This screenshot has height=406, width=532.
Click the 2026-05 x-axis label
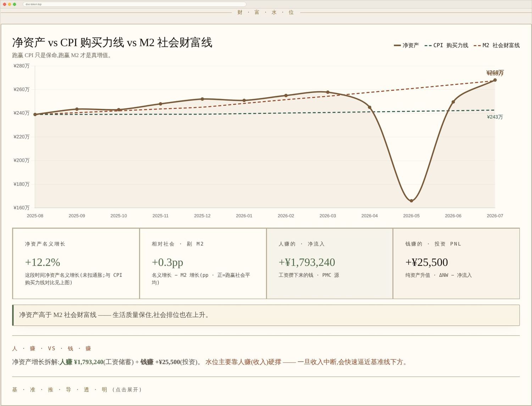tap(411, 216)
